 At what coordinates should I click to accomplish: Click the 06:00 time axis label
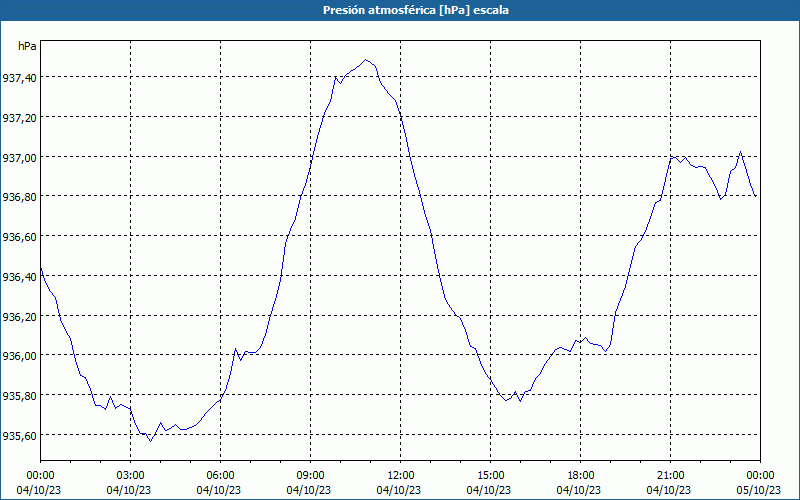click(x=220, y=476)
